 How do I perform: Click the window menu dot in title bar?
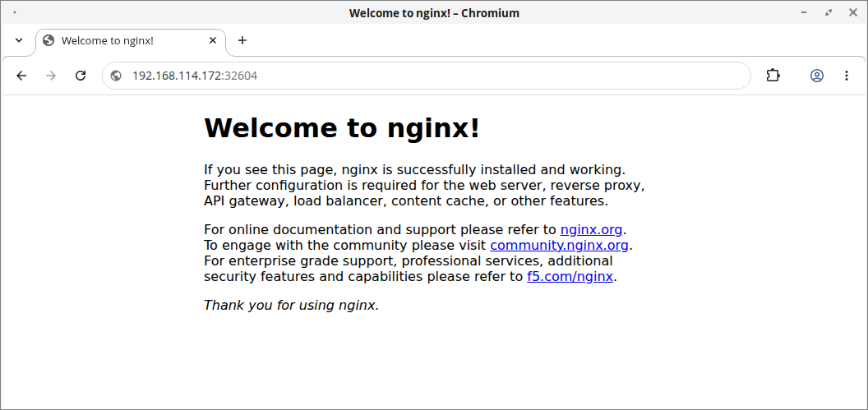(15, 12)
